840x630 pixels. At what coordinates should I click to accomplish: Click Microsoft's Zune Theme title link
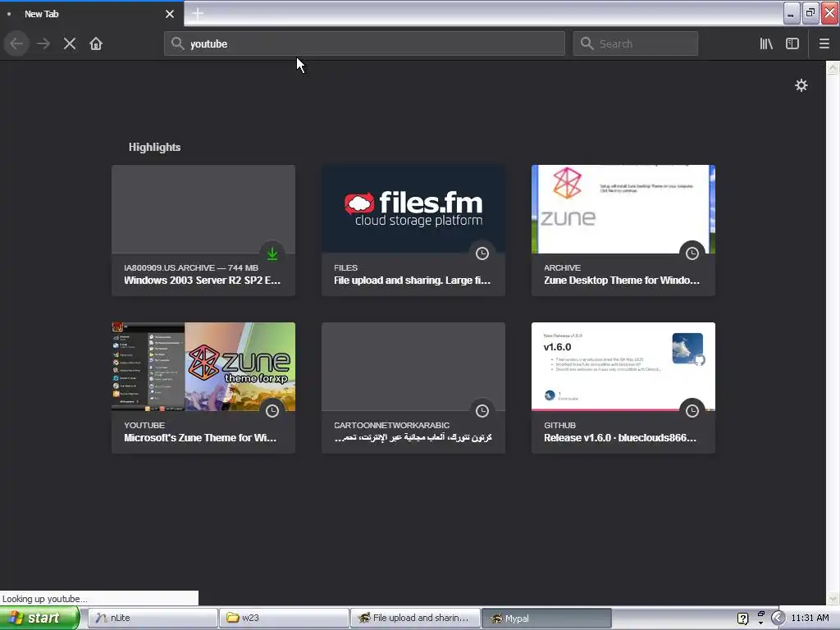point(200,438)
